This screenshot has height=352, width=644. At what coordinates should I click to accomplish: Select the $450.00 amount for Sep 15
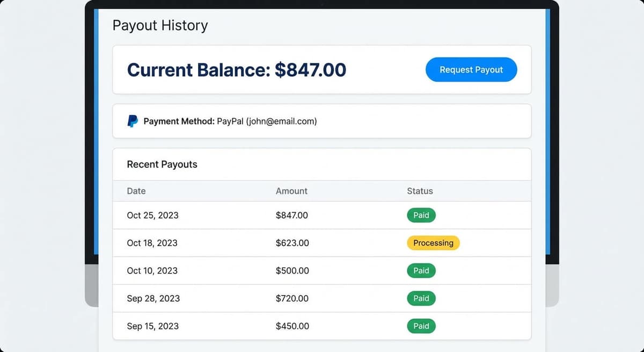coord(291,326)
